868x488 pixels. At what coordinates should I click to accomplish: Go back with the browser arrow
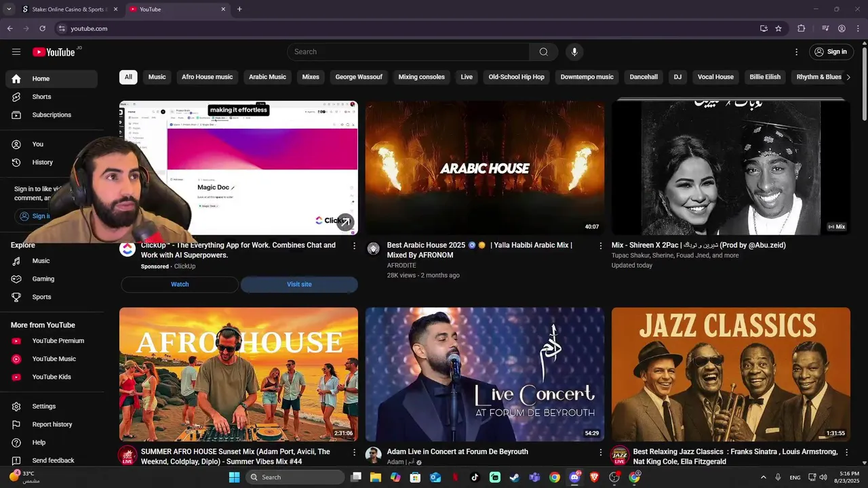coord(9,28)
